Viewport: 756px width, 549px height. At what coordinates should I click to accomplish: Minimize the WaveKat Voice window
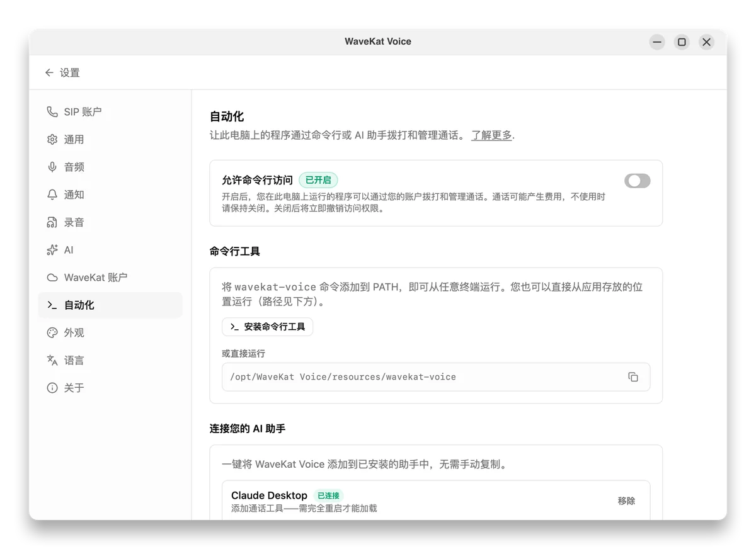[657, 42]
